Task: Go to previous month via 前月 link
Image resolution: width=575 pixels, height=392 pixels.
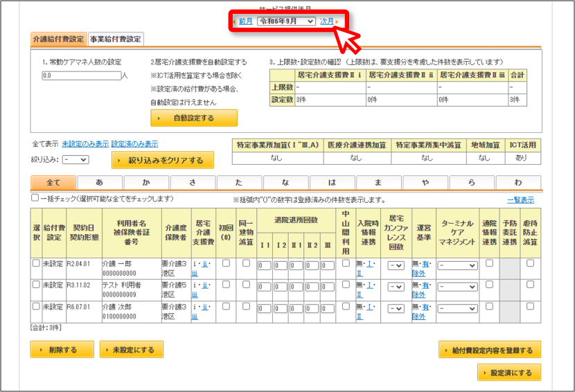Action: click(245, 21)
